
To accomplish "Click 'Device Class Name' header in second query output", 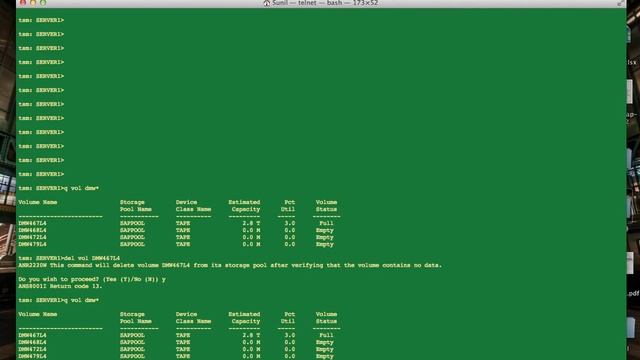I will click(x=193, y=318).
